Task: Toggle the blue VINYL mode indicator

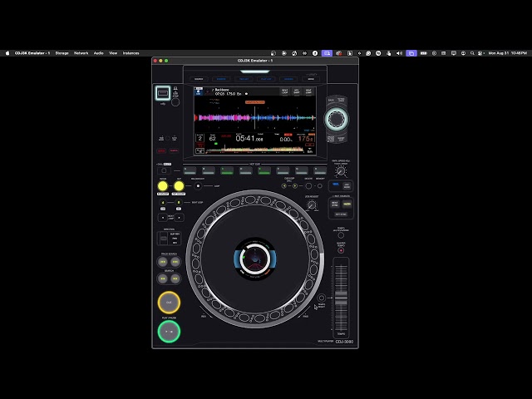Action: pos(336,185)
